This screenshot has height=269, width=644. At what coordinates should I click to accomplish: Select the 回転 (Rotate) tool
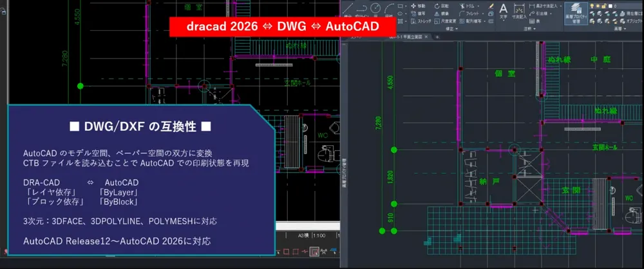(x=442, y=6)
